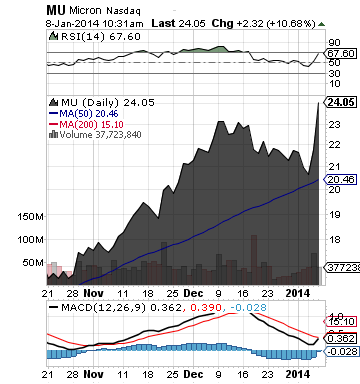Click the 15.10 red MA value tag
The width and height of the screenshot is (360, 384).
point(340,322)
